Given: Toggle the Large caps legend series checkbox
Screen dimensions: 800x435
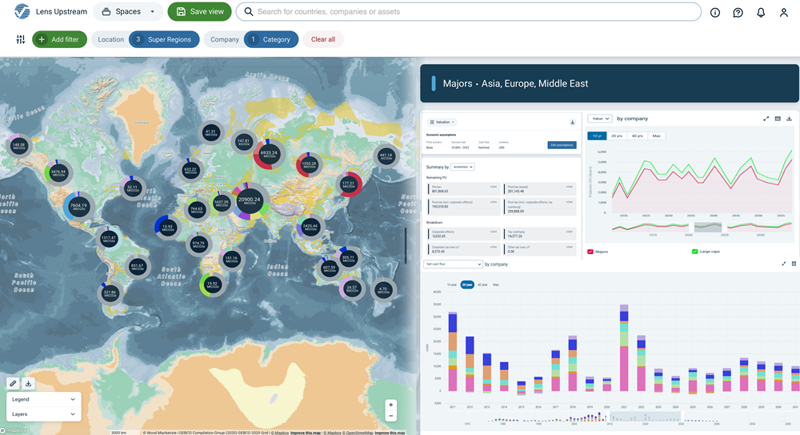Looking at the screenshot, I should (695, 252).
